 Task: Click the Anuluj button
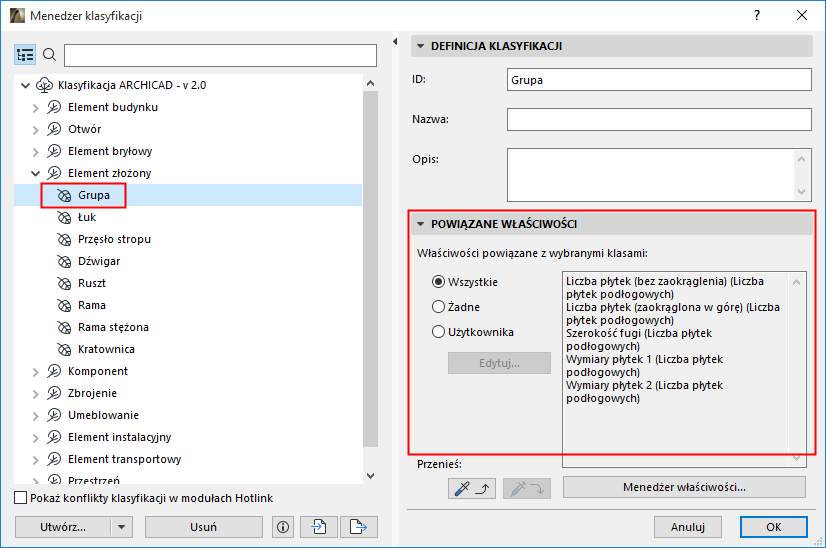(x=687, y=527)
